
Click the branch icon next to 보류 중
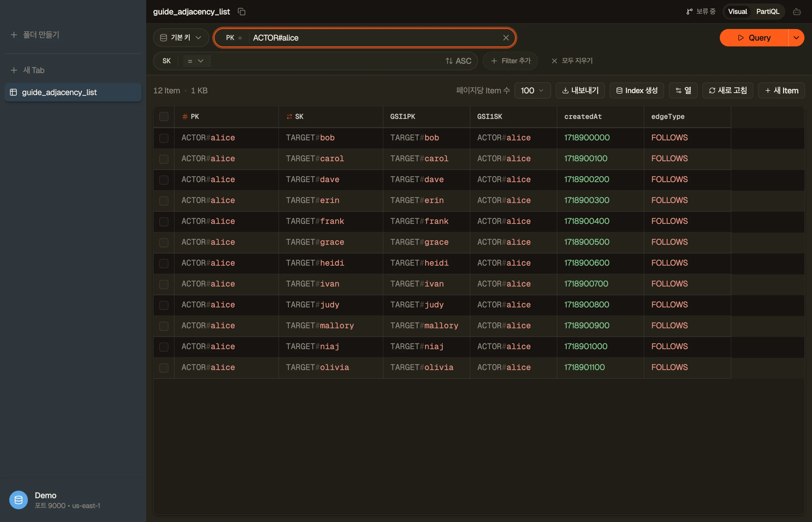[689, 12]
